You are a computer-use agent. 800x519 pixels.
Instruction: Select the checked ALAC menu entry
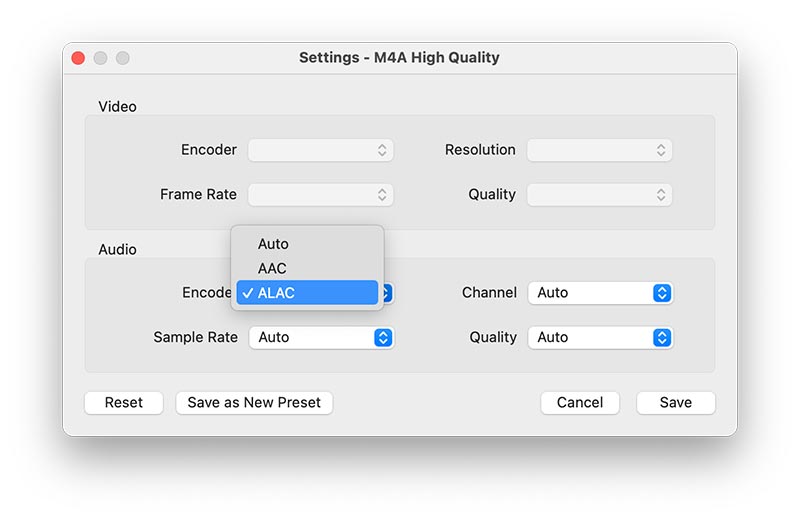click(307, 293)
